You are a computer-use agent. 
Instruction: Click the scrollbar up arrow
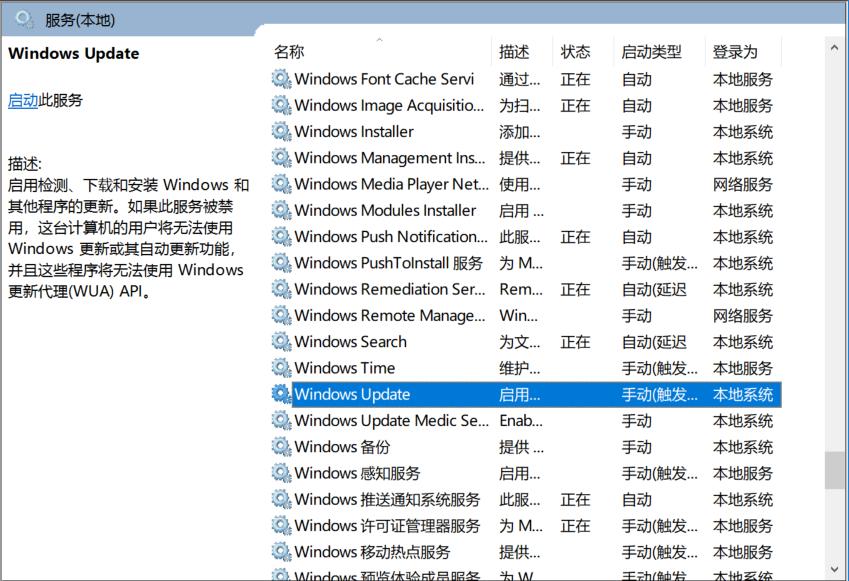point(834,48)
